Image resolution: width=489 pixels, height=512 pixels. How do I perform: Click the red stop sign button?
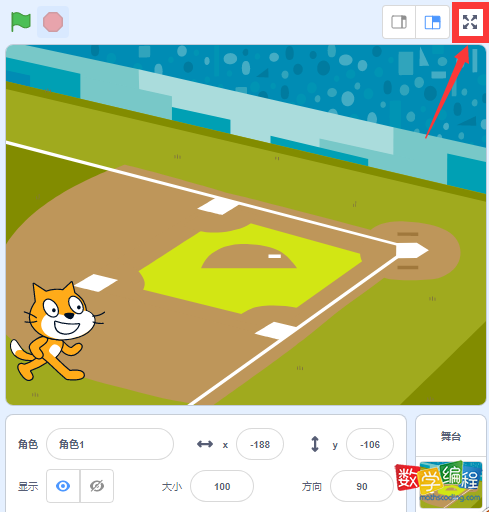(53, 22)
